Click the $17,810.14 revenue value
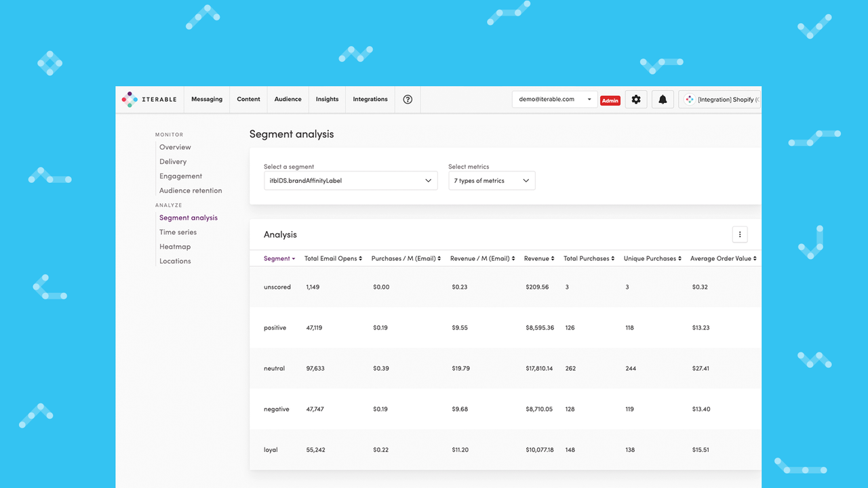 click(539, 368)
